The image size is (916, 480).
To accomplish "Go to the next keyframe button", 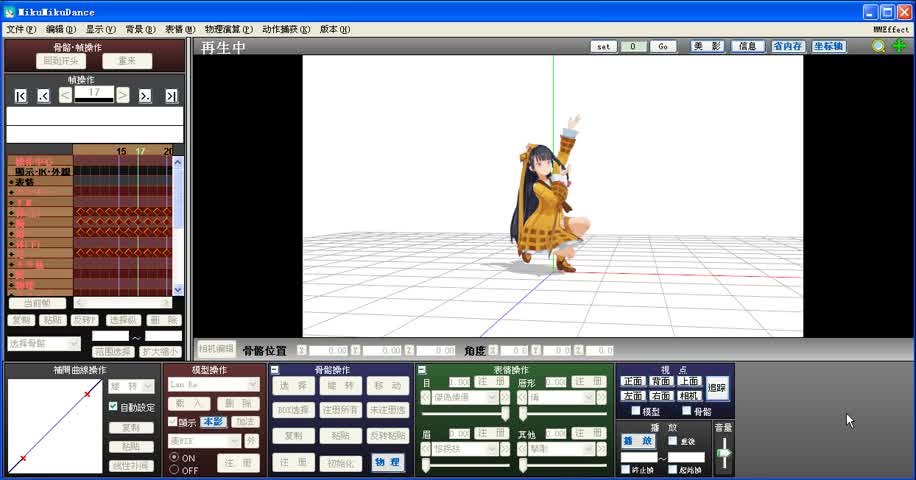I will click(145, 96).
